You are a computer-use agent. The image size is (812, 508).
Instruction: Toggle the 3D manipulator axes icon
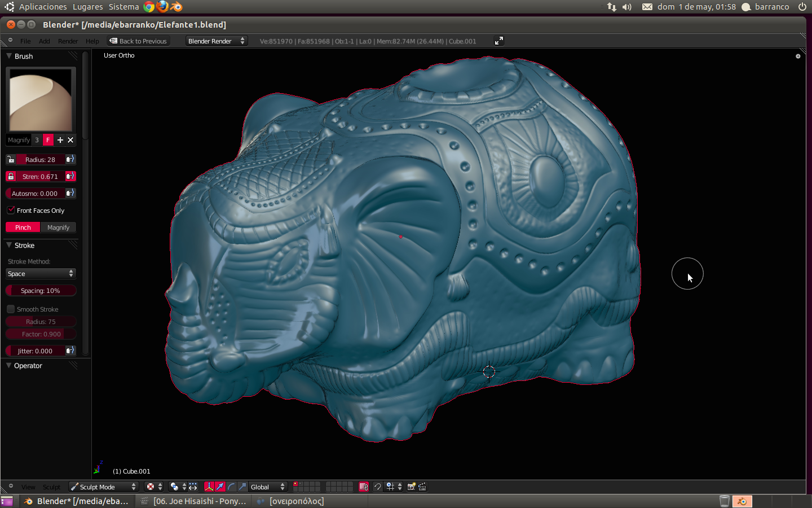point(209,487)
